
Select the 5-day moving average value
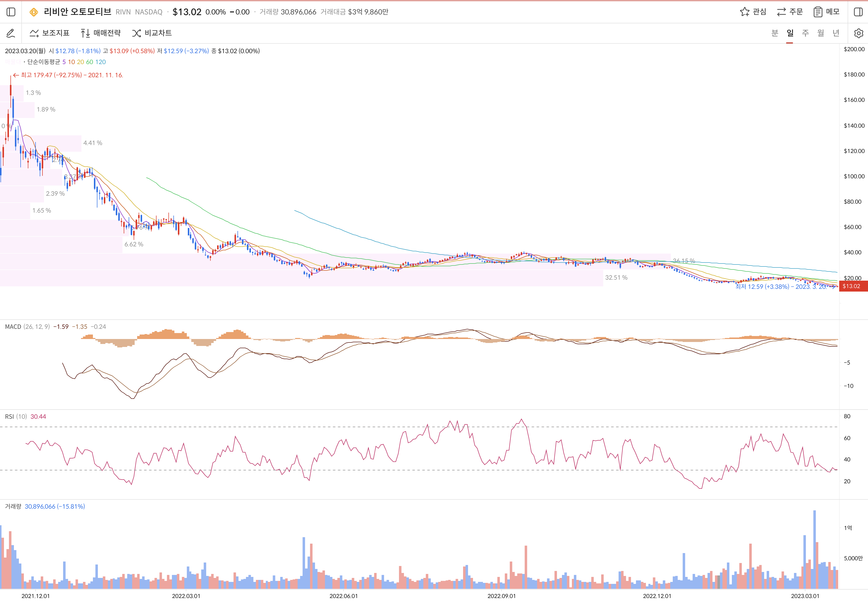pyautogui.click(x=64, y=62)
